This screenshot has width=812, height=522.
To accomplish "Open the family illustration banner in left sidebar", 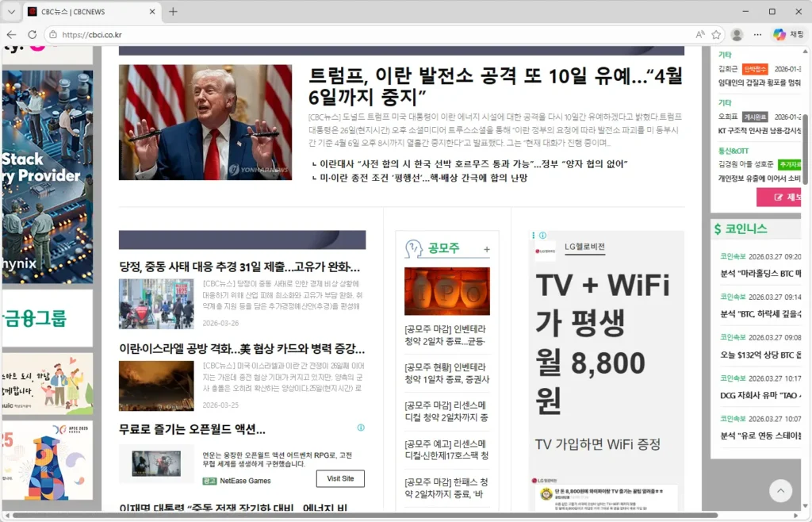I will pos(48,384).
